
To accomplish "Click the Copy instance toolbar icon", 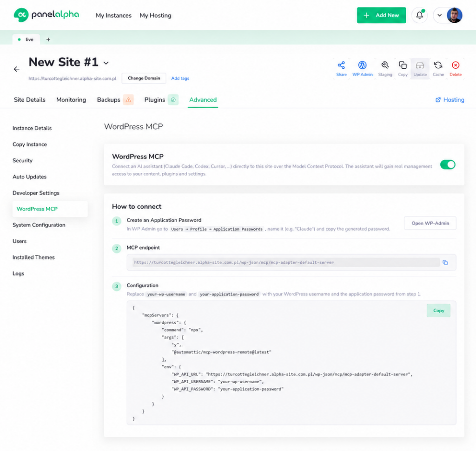I will 403,69.
